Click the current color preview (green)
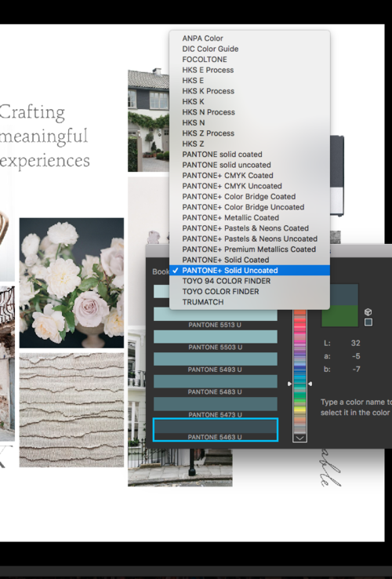Image resolution: width=392 pixels, height=579 pixels. tap(339, 315)
